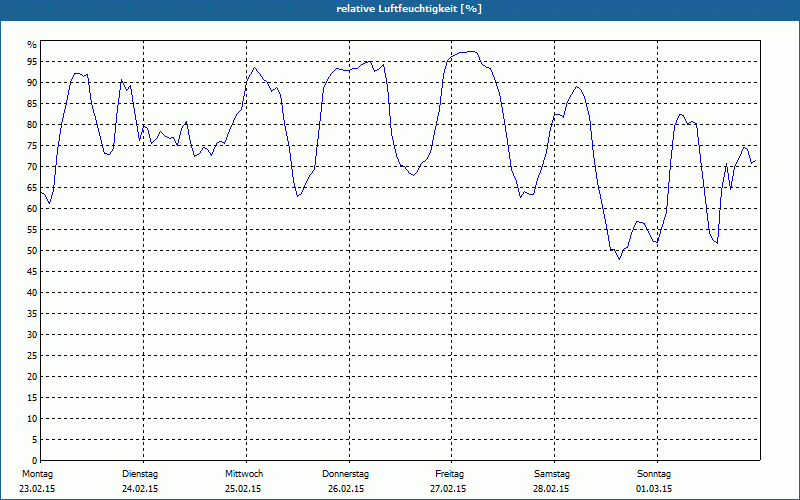Click the '0' y-axis value
The width and height of the screenshot is (800, 500).
[x=34, y=461]
